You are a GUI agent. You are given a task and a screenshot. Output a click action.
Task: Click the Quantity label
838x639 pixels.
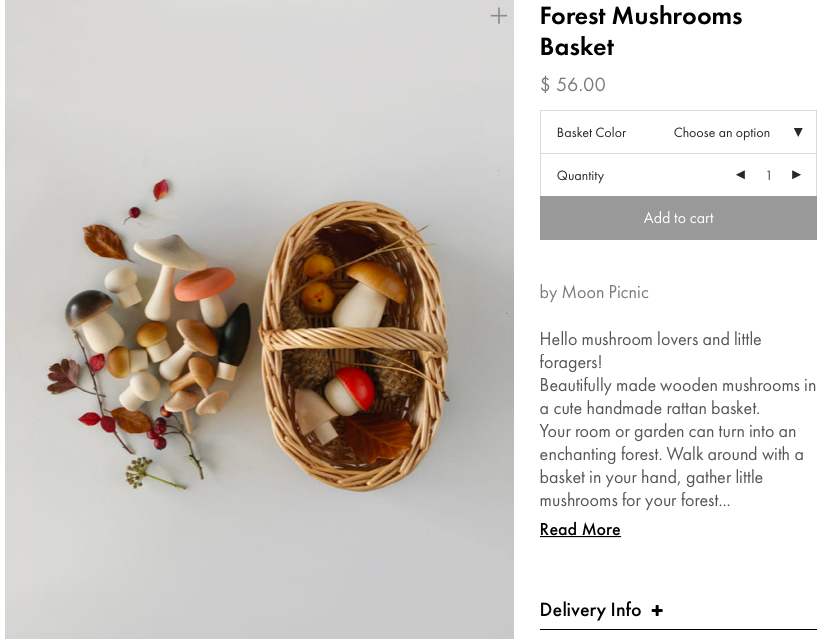click(x=580, y=176)
